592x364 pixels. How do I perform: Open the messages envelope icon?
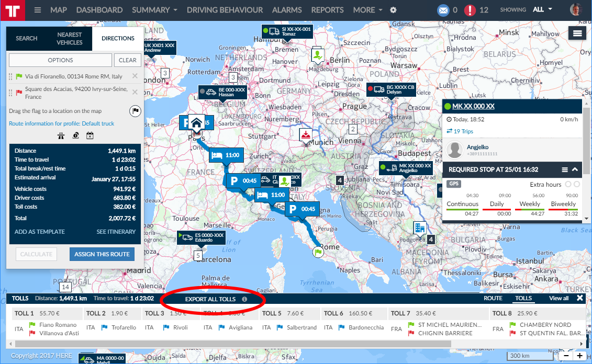pos(443,10)
